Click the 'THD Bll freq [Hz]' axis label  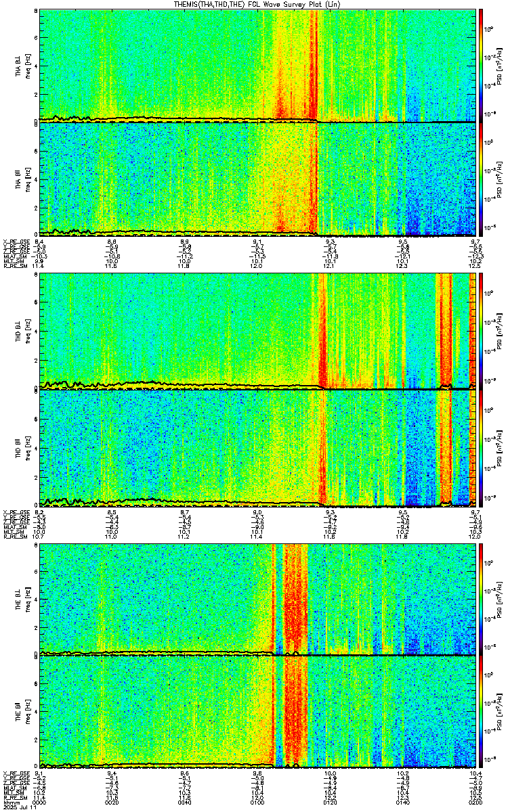pyautogui.click(x=22, y=447)
